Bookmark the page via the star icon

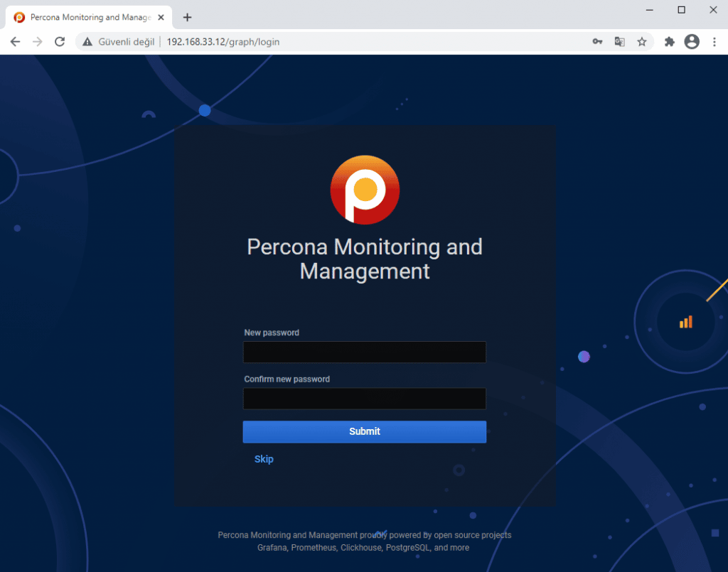coord(642,41)
